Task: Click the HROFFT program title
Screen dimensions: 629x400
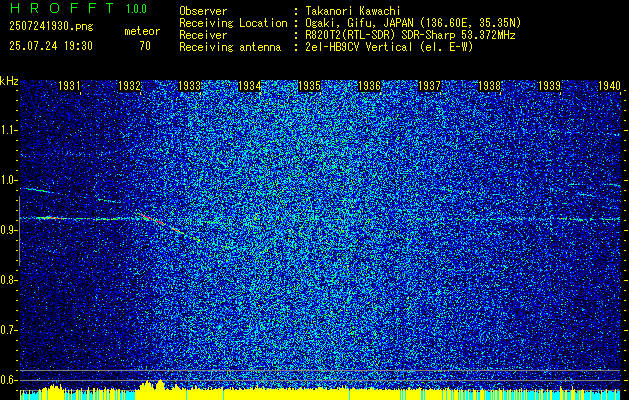Action: coord(61,8)
